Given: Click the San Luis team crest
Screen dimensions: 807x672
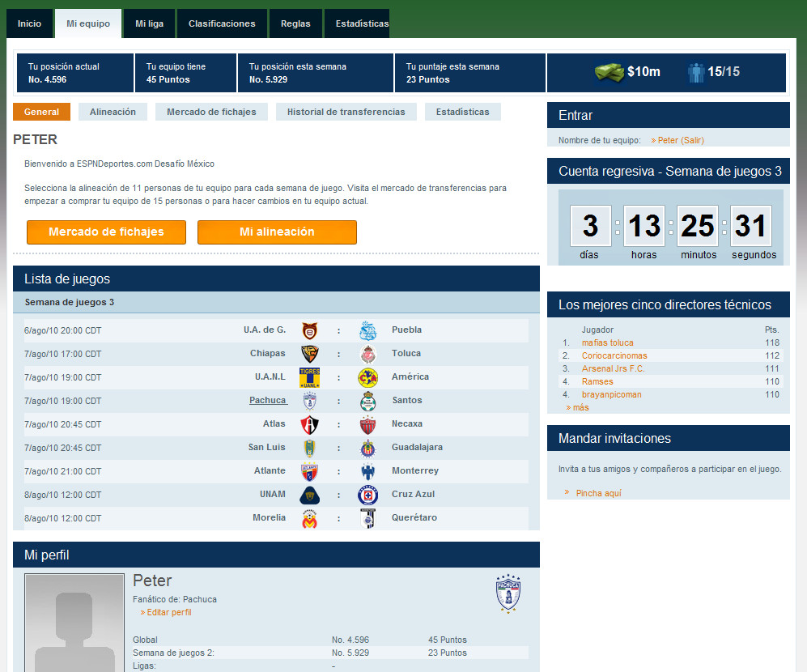Looking at the screenshot, I should point(309,448).
